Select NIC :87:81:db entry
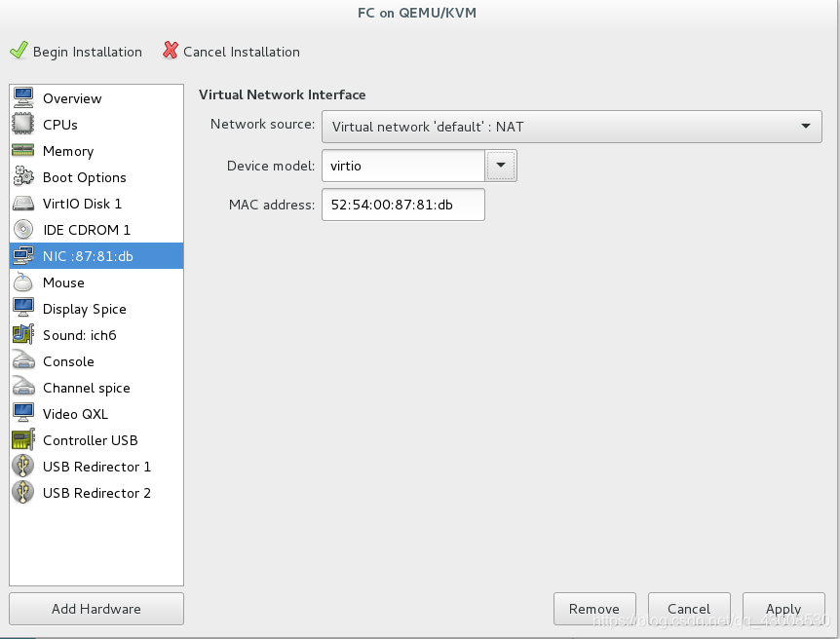Image resolution: width=840 pixels, height=639 pixels. click(x=96, y=255)
